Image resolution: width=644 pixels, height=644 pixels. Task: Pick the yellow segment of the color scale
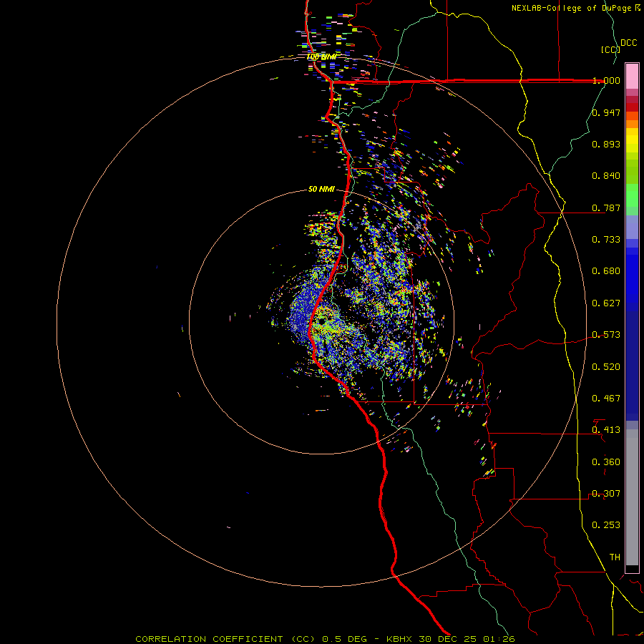point(632,141)
